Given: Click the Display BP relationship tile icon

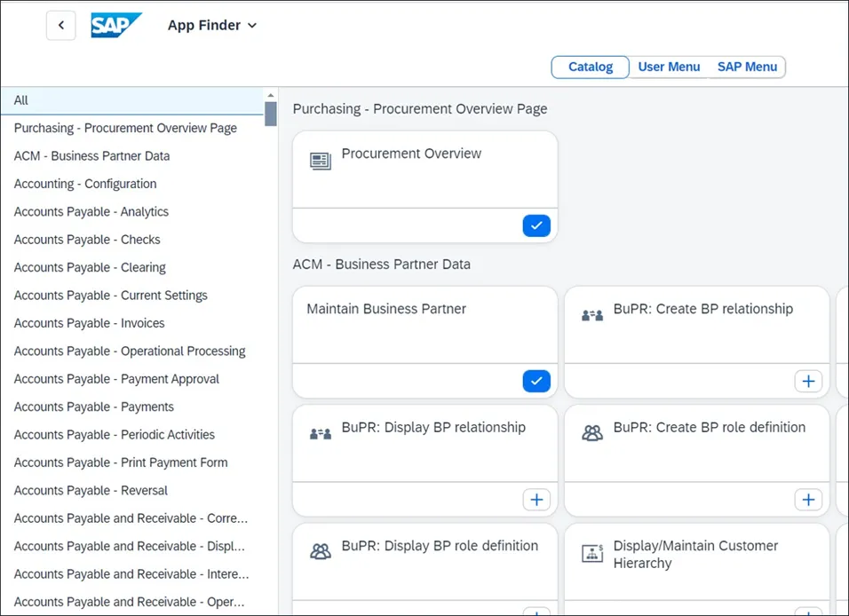Looking at the screenshot, I should click(x=321, y=433).
